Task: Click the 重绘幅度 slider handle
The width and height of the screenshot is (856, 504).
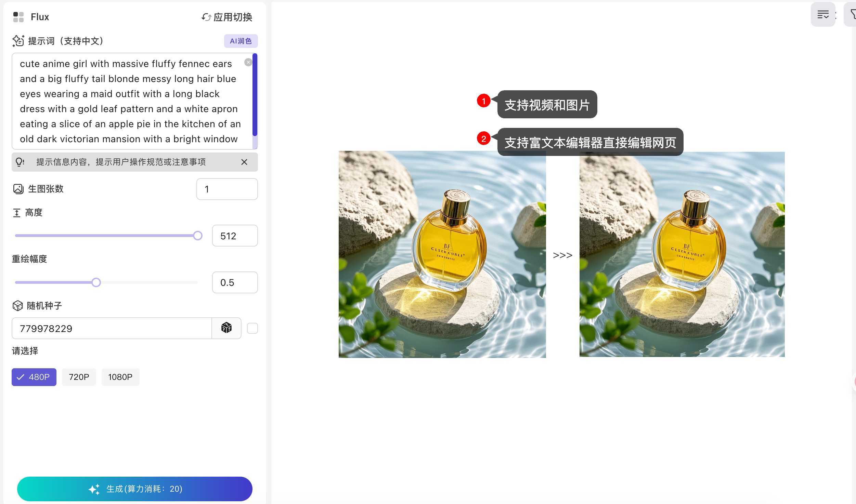Action: pyautogui.click(x=96, y=282)
